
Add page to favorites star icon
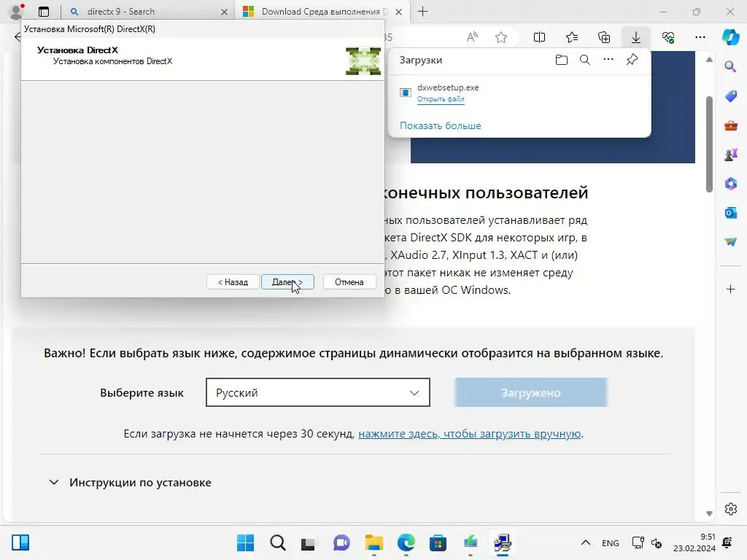(500, 37)
